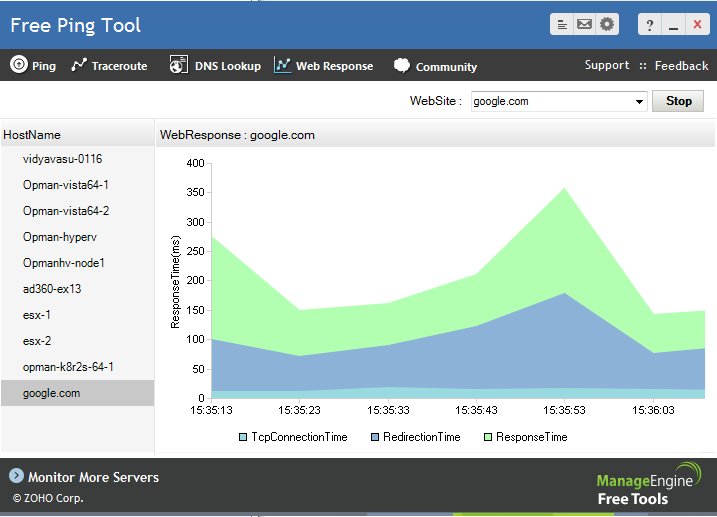
Task: Click the RedirectionTime legend swatch
Action: 375,437
